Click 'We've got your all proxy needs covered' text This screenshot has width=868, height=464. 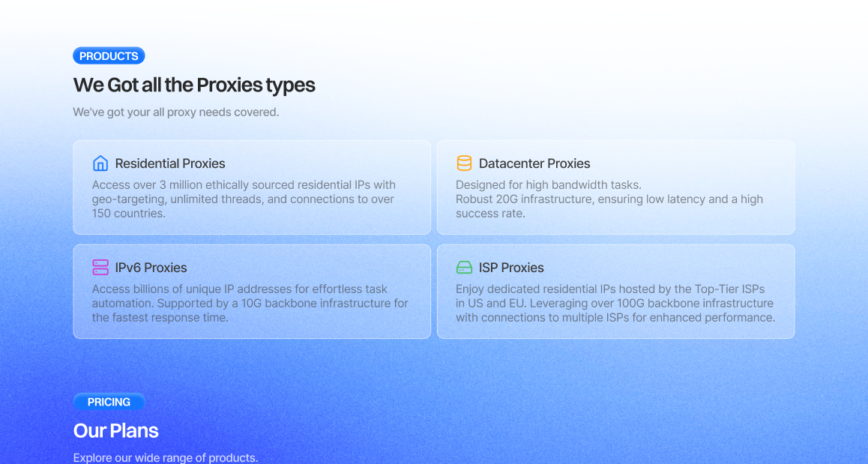coord(176,112)
